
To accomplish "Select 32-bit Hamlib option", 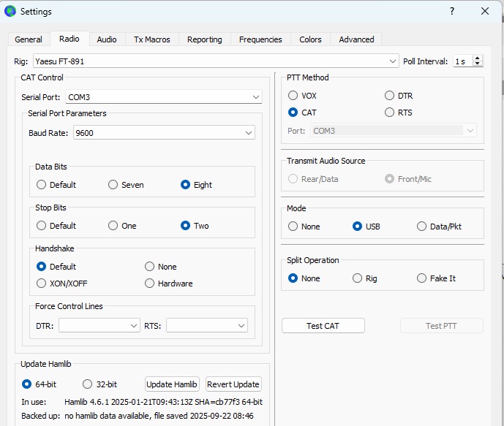I will [88, 384].
